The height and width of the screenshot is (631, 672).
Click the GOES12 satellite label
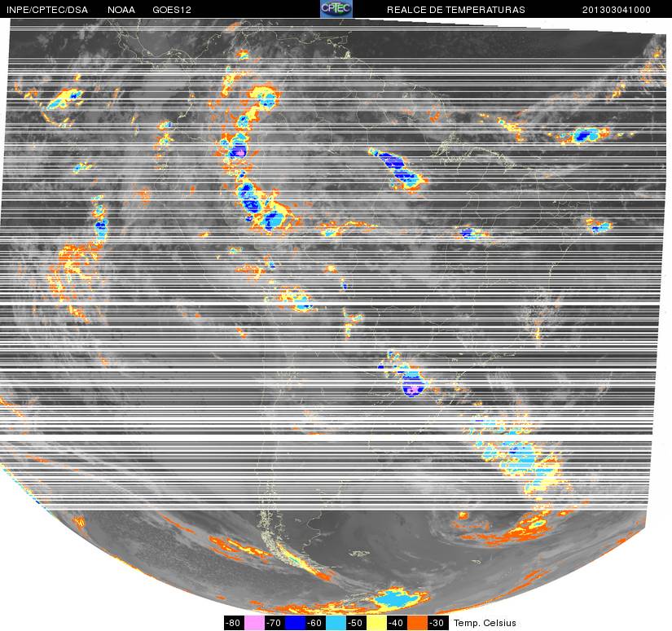pyautogui.click(x=172, y=10)
